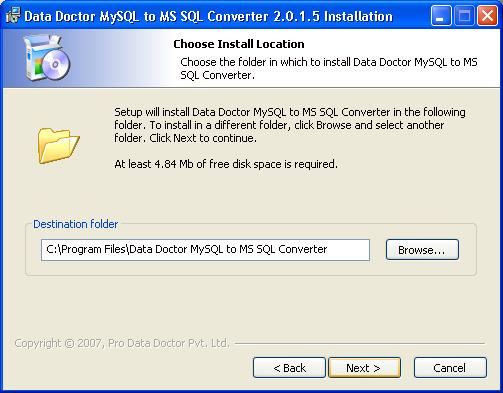Cancel the installation

450,368
